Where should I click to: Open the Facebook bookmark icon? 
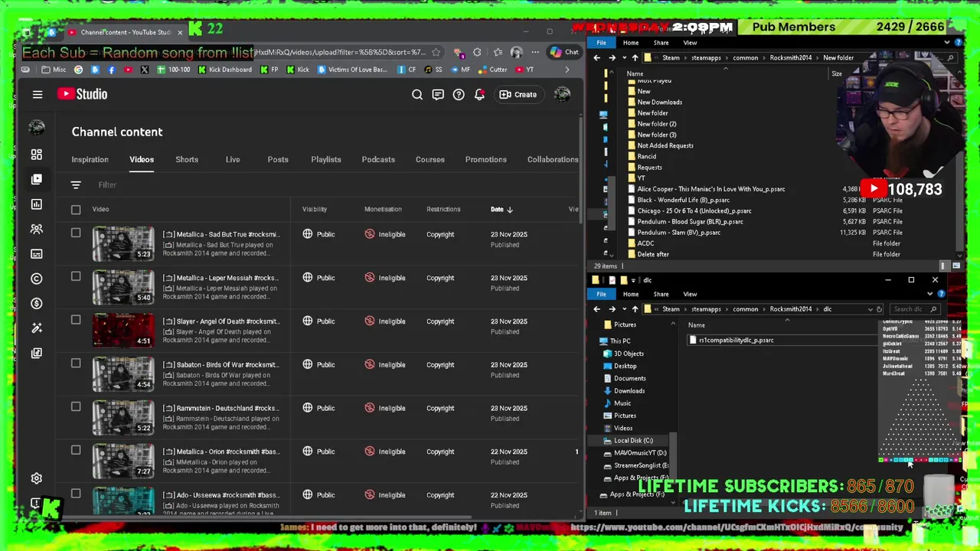coord(112,70)
